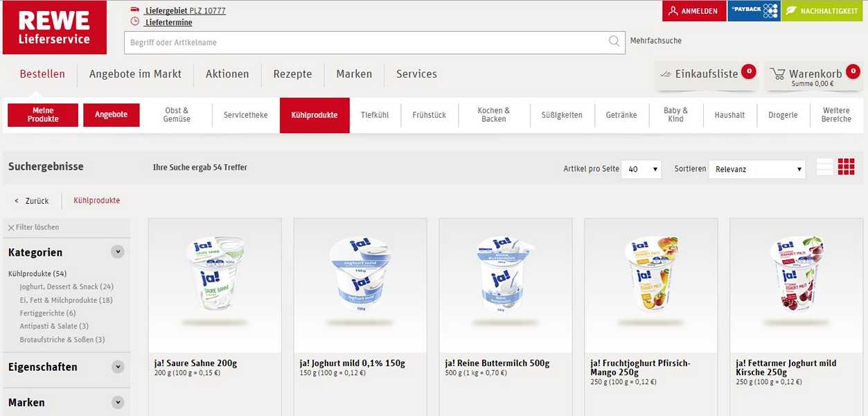
Task: Open the Artikel pro Seite dropdown
Action: coord(641,169)
